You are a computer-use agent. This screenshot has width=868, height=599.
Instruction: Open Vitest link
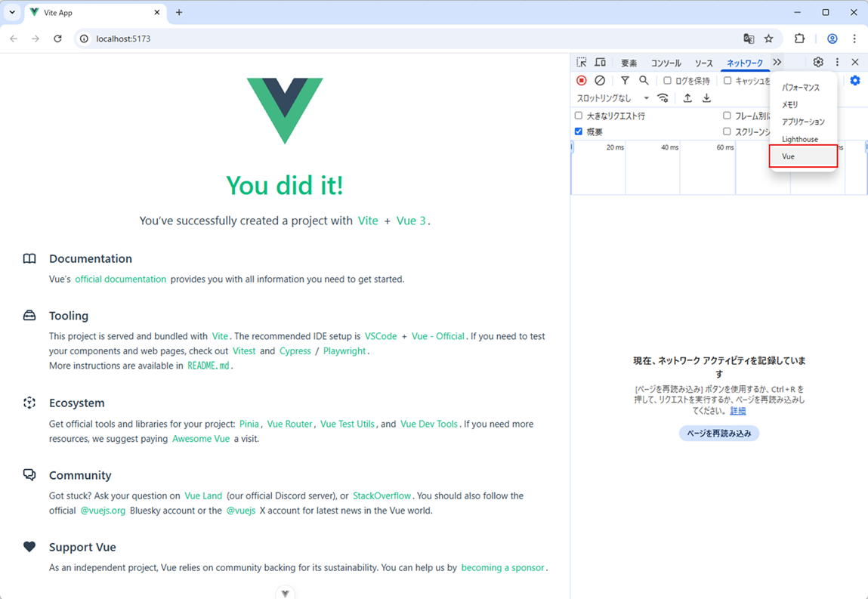244,351
